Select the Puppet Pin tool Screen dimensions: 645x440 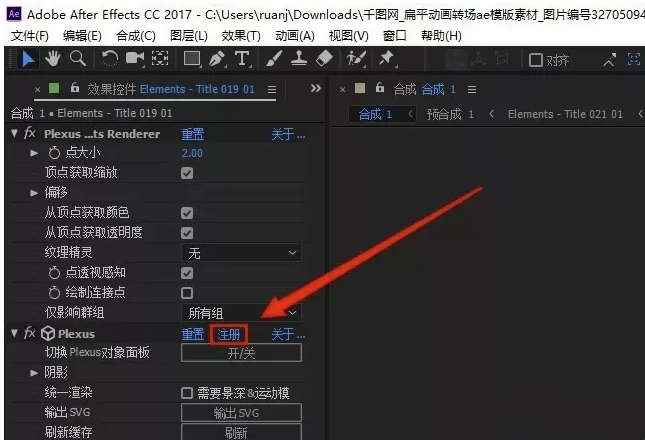(387, 59)
